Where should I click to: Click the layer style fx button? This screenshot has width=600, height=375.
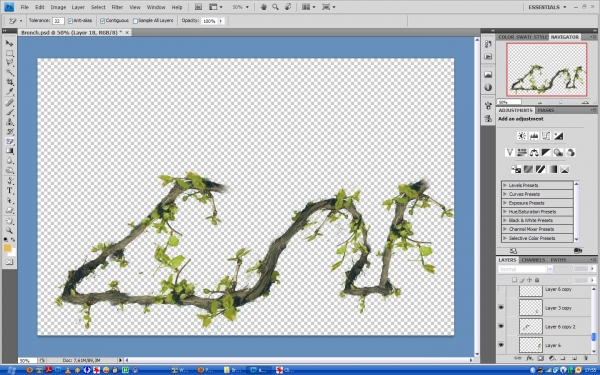coord(529,359)
